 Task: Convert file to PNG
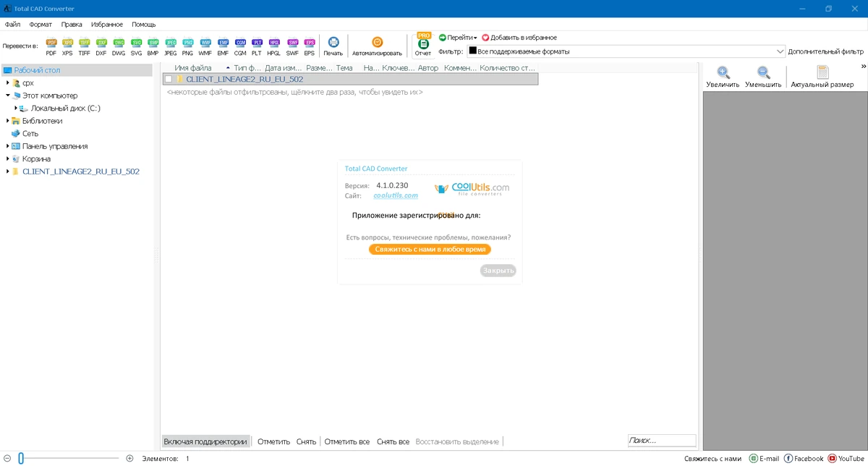[187, 46]
